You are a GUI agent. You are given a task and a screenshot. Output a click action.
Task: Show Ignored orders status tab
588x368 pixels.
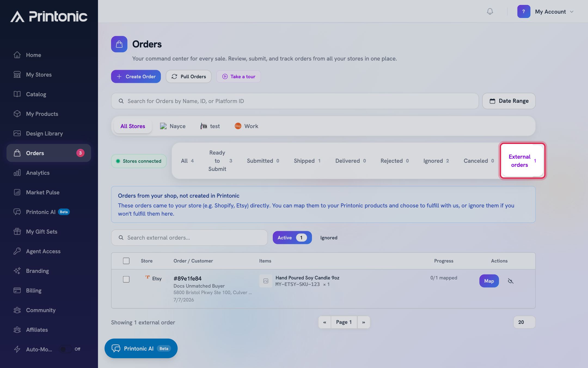(436, 161)
